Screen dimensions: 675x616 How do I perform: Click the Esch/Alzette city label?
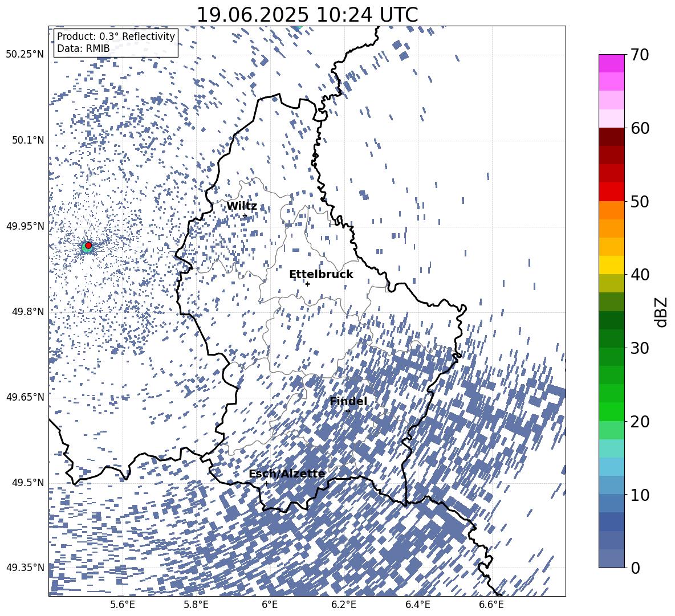(287, 473)
